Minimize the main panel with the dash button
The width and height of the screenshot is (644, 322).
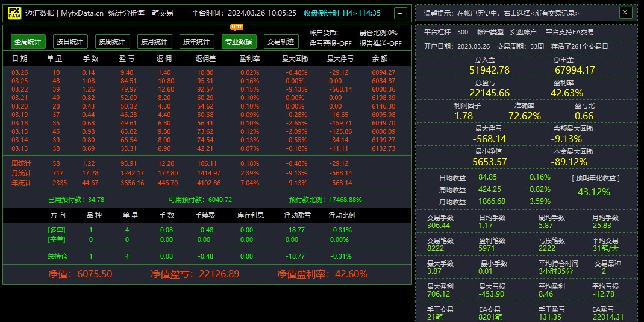[401, 13]
